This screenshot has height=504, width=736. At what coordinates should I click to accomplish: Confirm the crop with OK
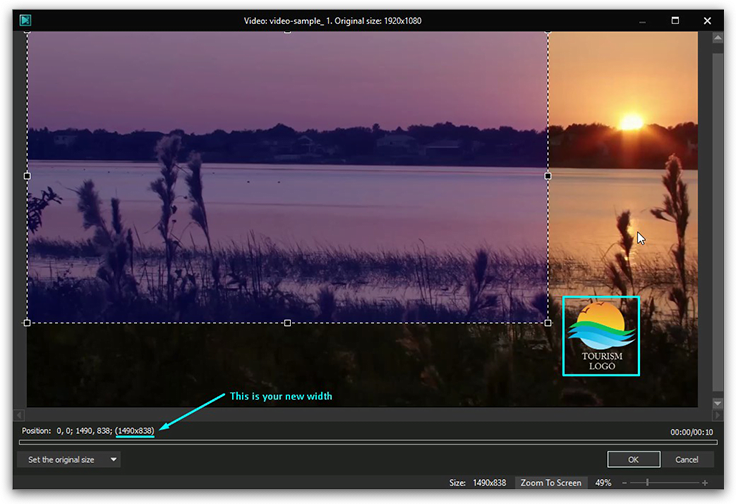coord(633,460)
